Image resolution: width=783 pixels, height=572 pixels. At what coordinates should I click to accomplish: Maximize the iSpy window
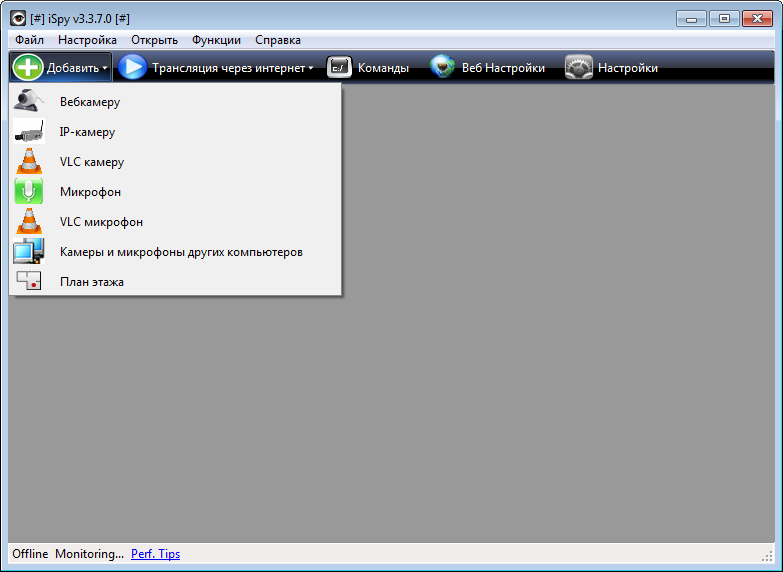pos(724,19)
